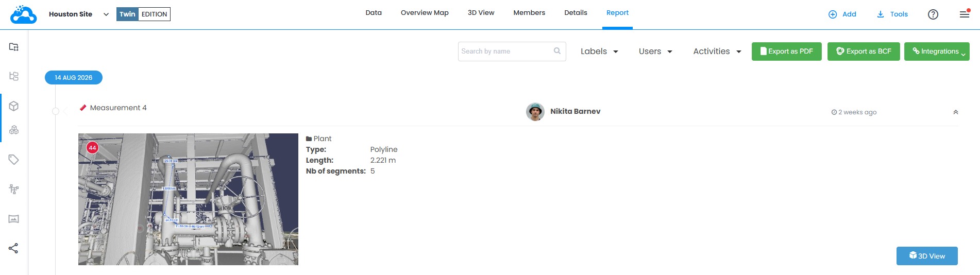
Task: Select the 3D cube sidebar icon
Action: pos(14,106)
